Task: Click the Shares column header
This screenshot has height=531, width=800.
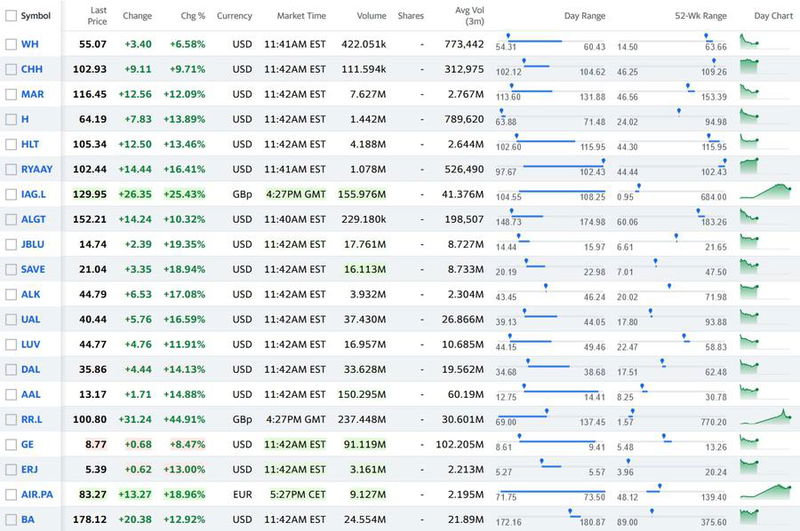Action: click(x=411, y=16)
